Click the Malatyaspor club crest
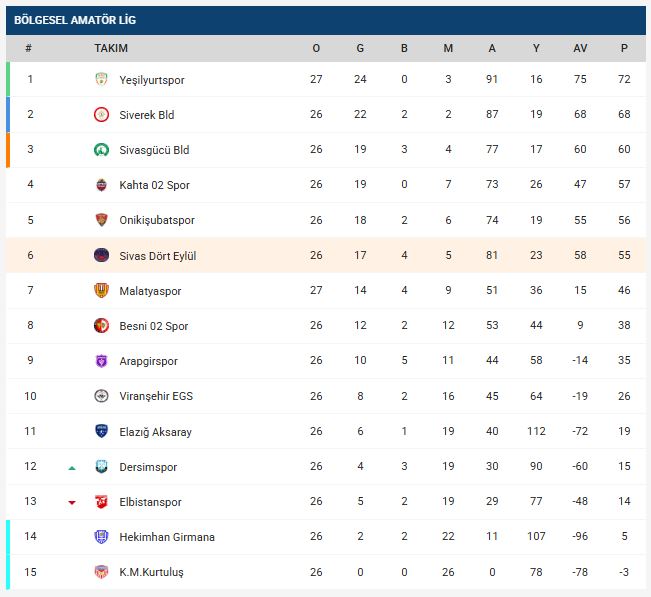 point(100,291)
